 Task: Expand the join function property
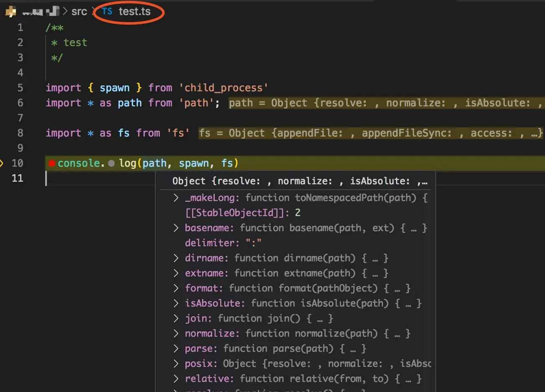[175, 318]
